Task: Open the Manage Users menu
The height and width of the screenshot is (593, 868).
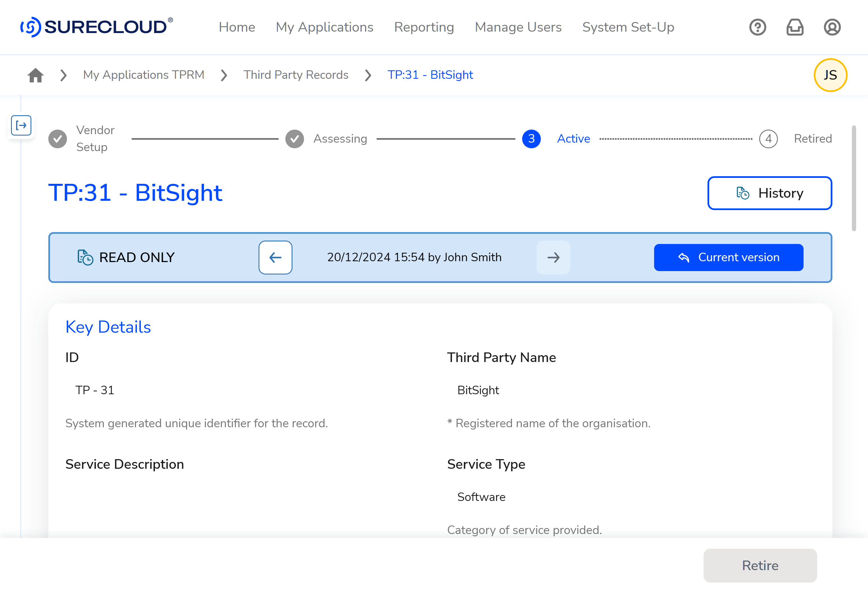Action: point(518,27)
